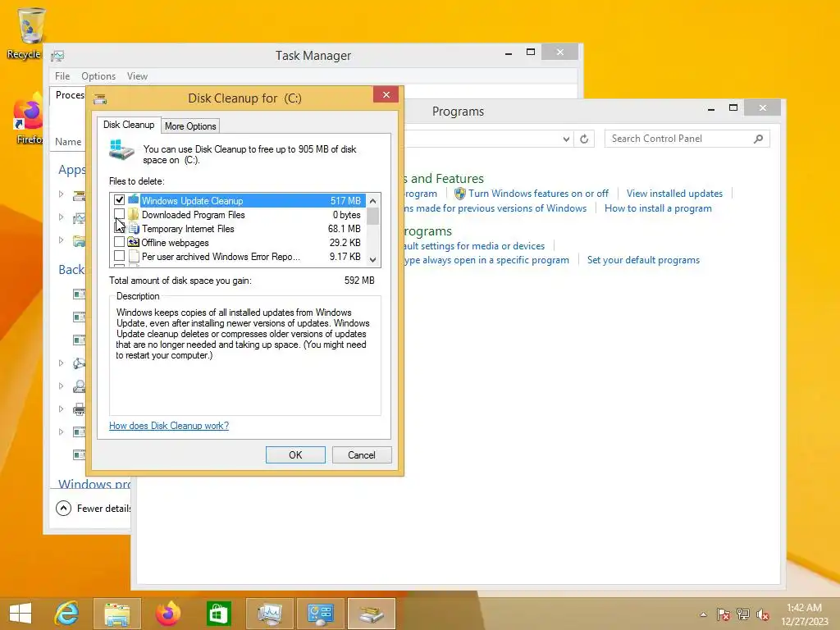Check the Offline webpages checkbox
This screenshot has width=840, height=630.
(x=119, y=242)
